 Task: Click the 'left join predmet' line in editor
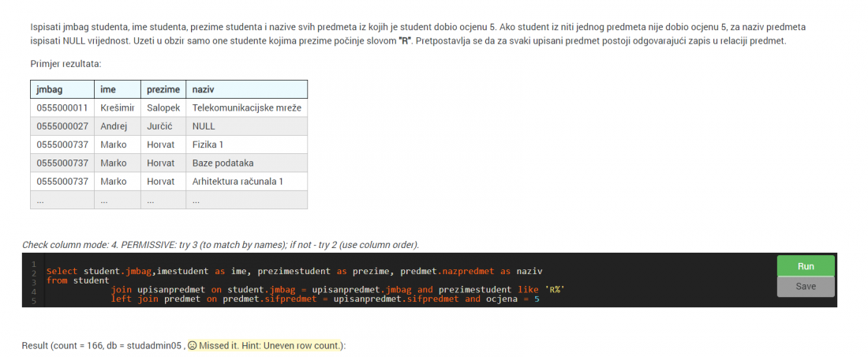tap(325, 299)
